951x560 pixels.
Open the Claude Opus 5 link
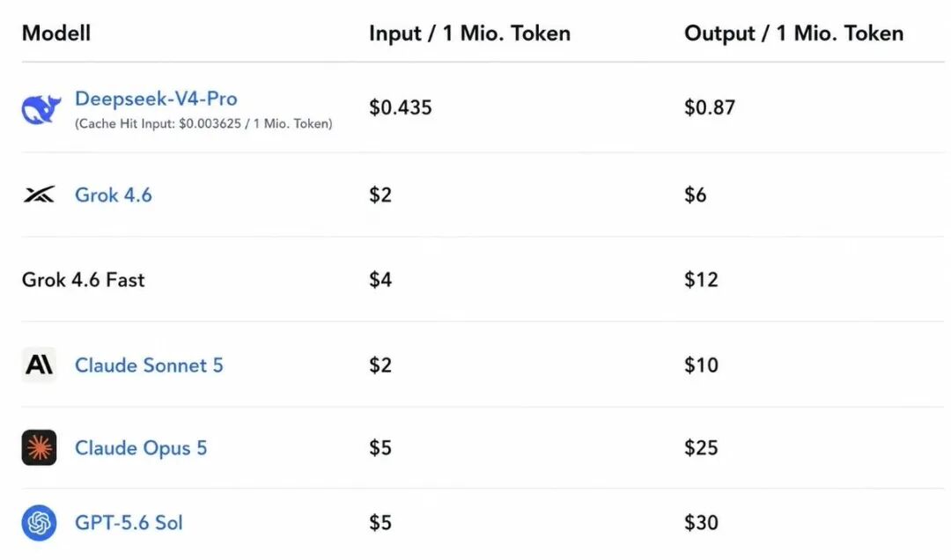coord(141,448)
